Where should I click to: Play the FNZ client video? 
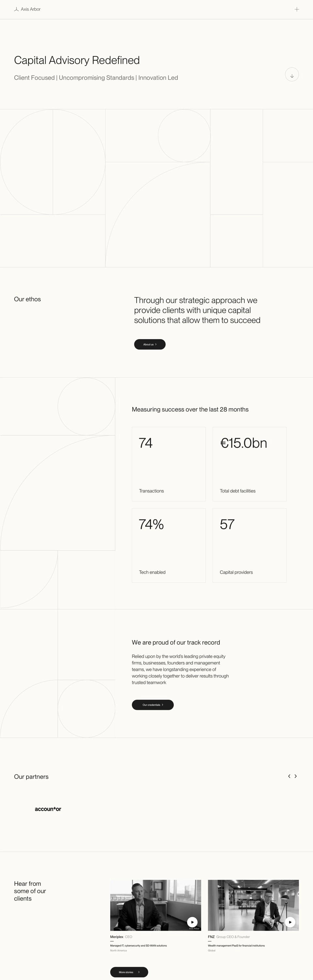pos(290,922)
